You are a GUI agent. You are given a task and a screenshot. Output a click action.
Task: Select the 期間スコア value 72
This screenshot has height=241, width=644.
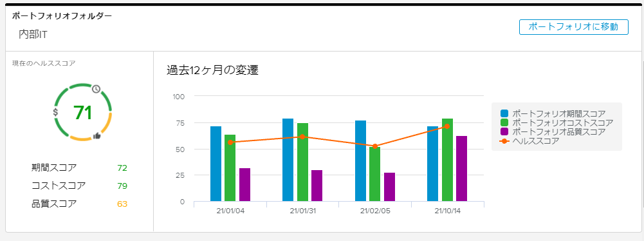(122, 168)
